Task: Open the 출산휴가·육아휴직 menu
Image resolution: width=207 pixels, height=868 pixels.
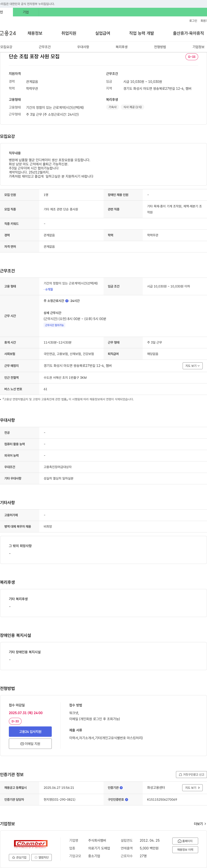Action: pos(188,33)
